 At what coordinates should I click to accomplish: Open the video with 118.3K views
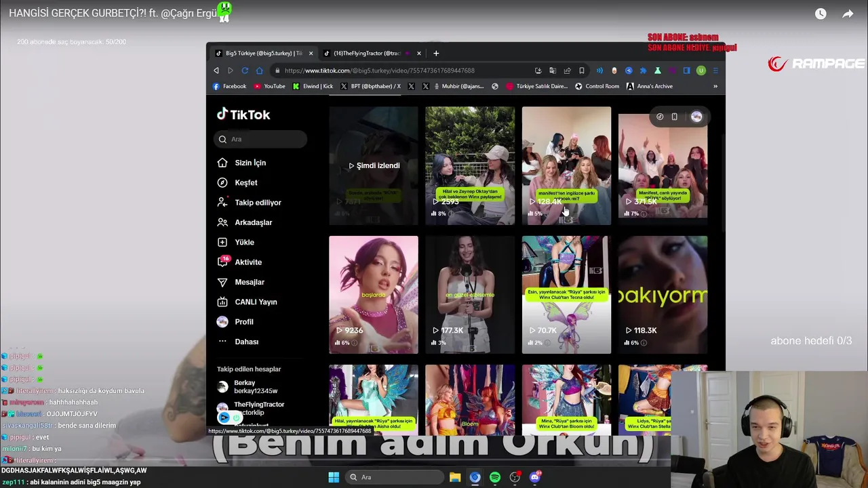tap(663, 295)
